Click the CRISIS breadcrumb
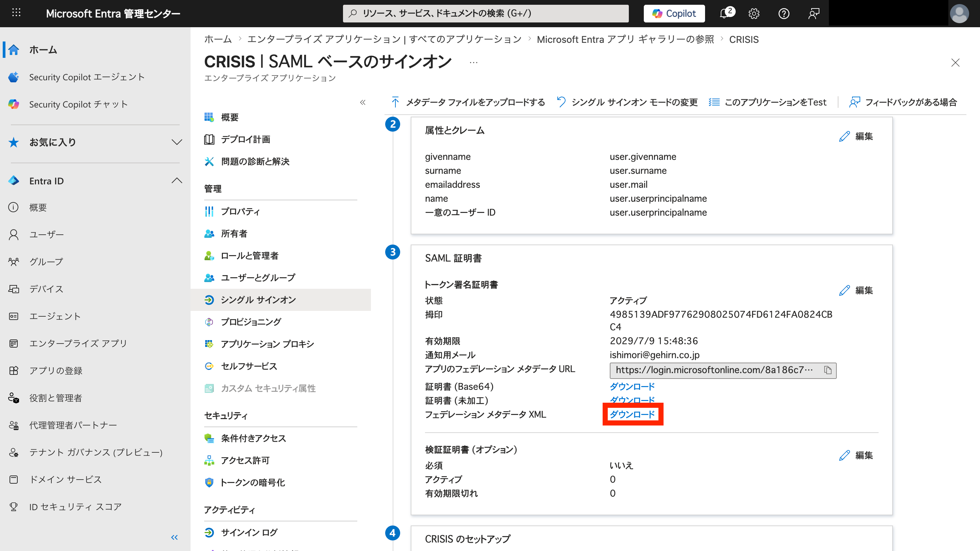The height and width of the screenshot is (551, 980). click(744, 39)
